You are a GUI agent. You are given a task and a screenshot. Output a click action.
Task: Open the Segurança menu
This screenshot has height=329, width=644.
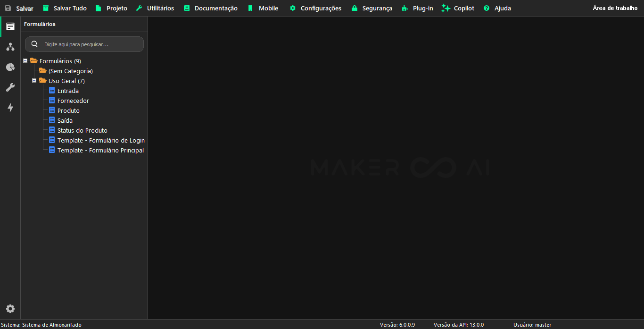[372, 8]
